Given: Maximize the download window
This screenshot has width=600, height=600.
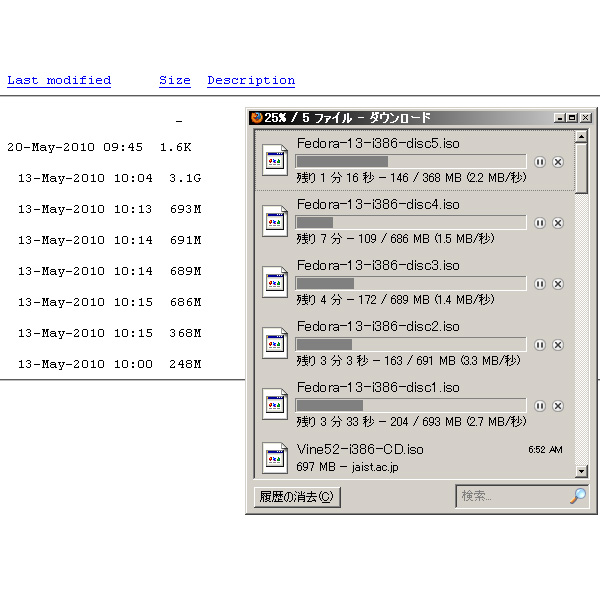Looking at the screenshot, I should point(572,118).
